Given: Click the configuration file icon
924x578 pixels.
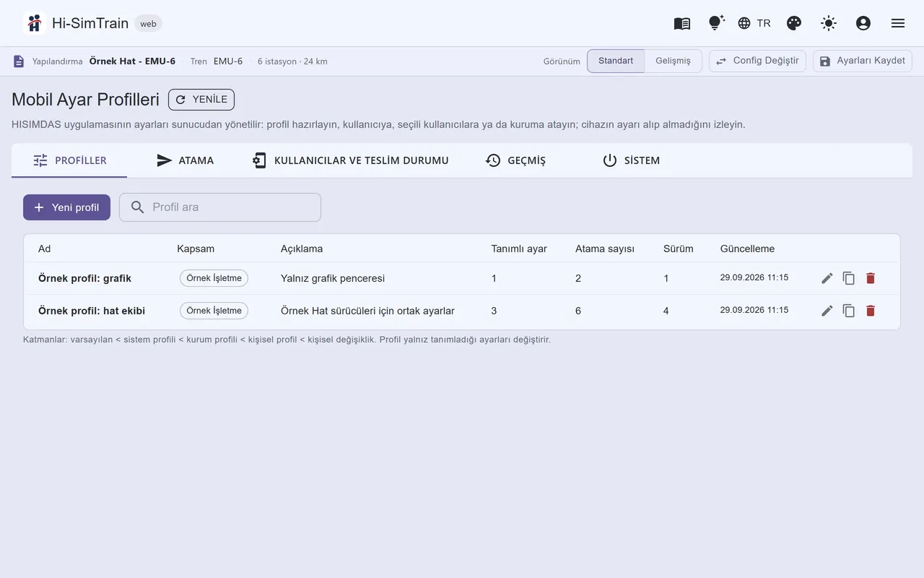Looking at the screenshot, I should click(19, 61).
